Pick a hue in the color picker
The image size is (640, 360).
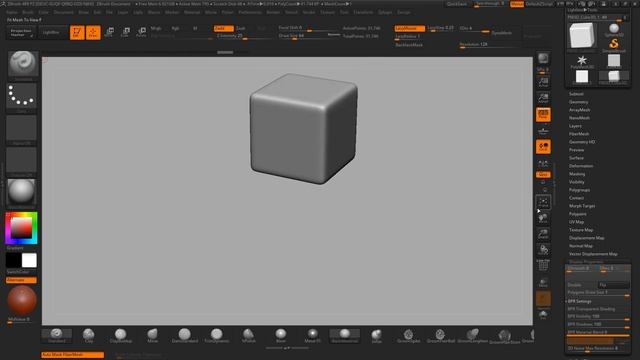pos(21,228)
